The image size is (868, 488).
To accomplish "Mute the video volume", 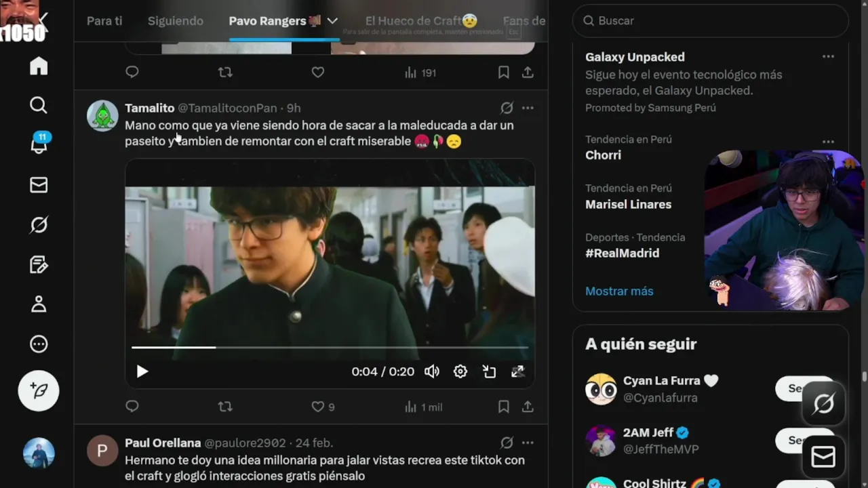I will click(432, 371).
